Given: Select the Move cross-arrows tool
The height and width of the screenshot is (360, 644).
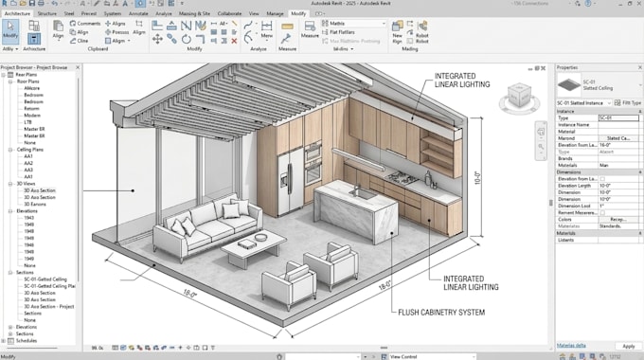Looking at the screenshot, I should coord(157,40).
